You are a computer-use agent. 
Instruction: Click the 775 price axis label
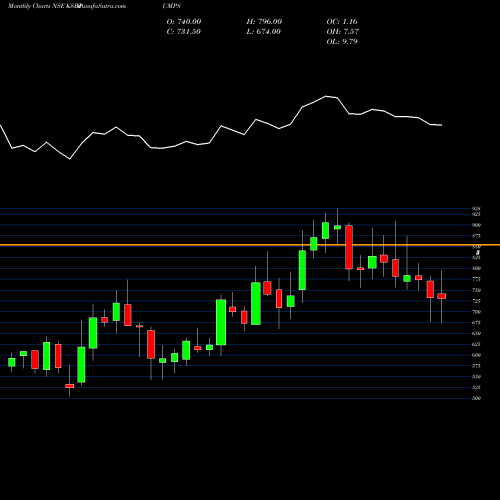click(x=476, y=279)
